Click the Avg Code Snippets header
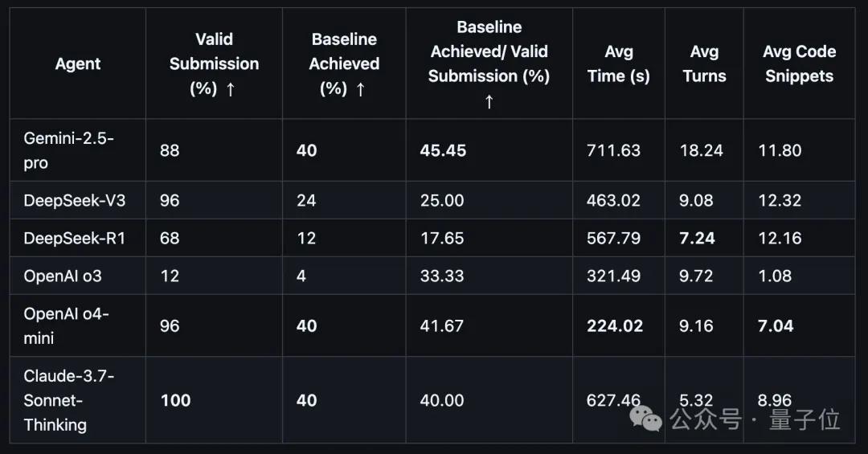Image resolution: width=868 pixels, height=454 pixels. pos(799,64)
